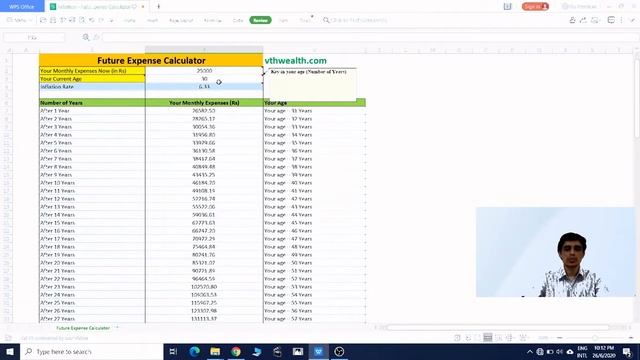The height and width of the screenshot is (360, 640).
Task: Add a new sheet next to sheet tab
Action: (118, 328)
